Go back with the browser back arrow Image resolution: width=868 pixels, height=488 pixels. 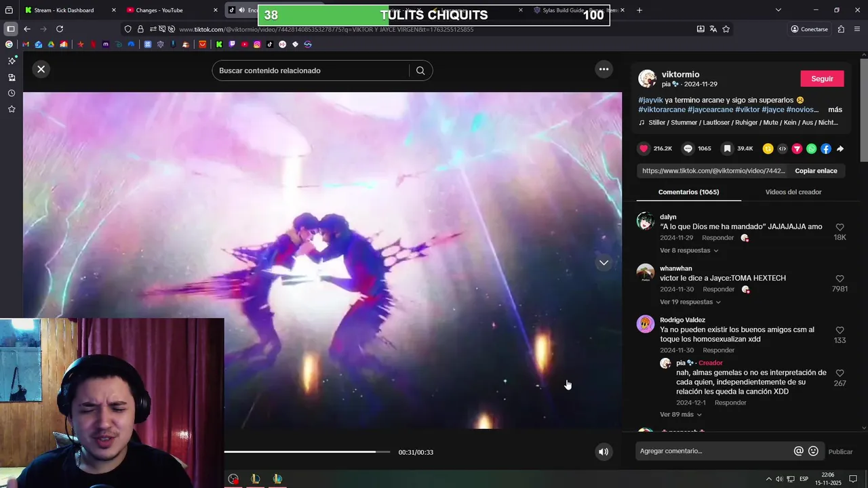pos(27,29)
